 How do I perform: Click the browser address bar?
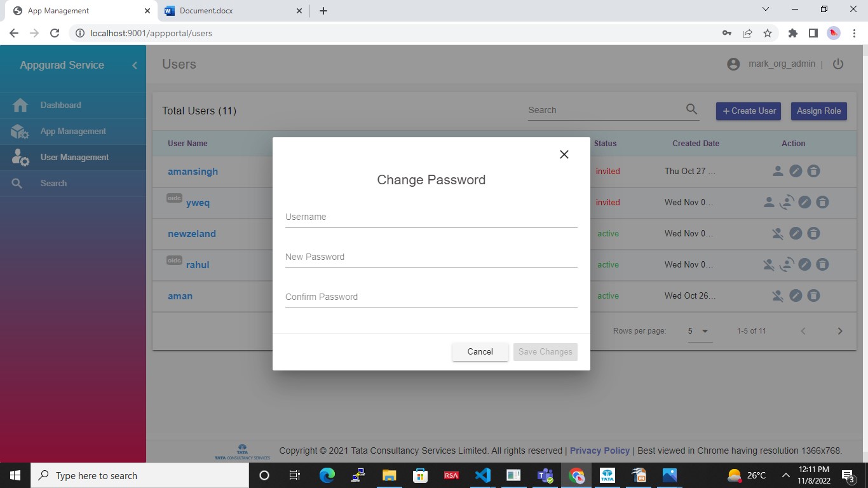[394, 33]
